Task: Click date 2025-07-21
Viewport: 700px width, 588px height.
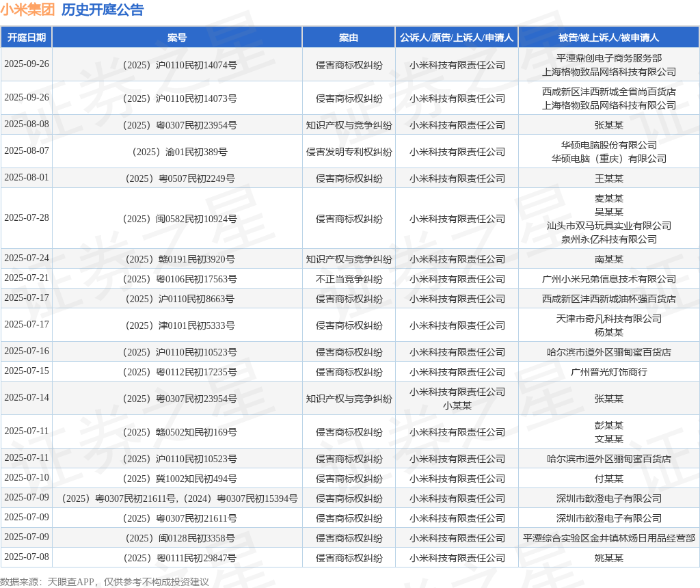Action: click(27, 278)
